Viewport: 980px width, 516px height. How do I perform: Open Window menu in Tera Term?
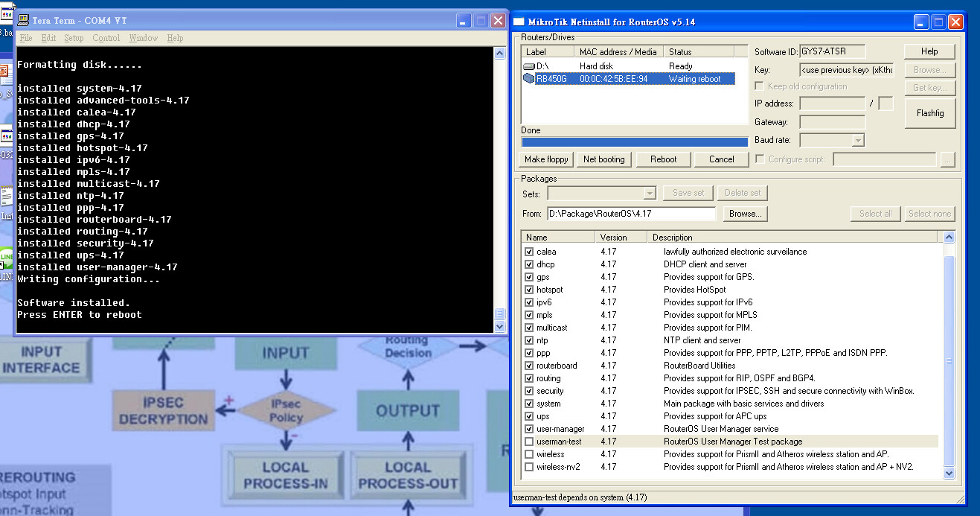144,38
